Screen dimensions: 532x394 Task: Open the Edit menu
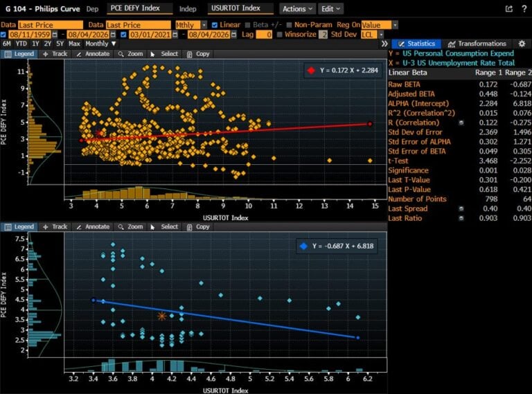tap(330, 9)
